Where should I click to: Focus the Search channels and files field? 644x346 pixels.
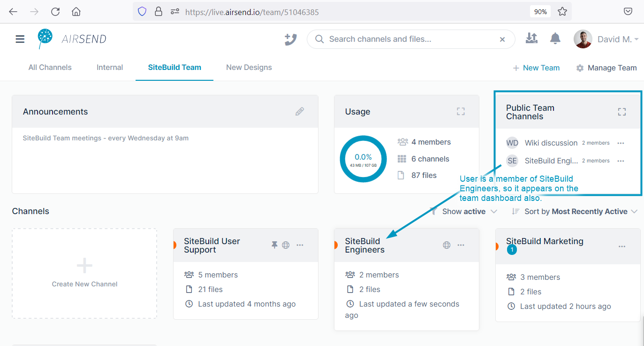pyautogui.click(x=411, y=39)
